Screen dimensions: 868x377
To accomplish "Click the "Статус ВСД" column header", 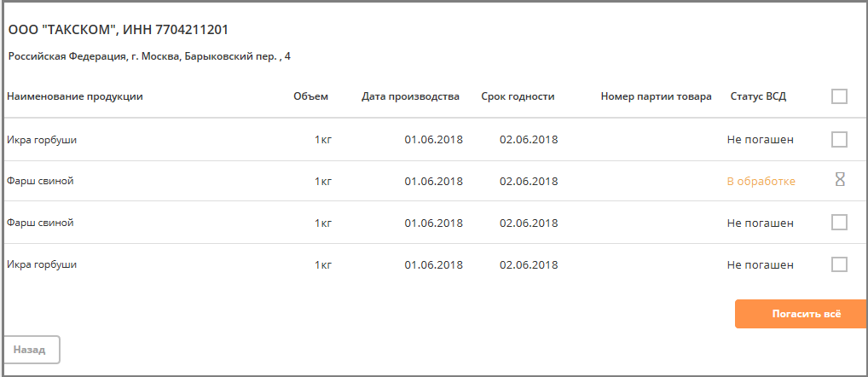I will point(758,97).
